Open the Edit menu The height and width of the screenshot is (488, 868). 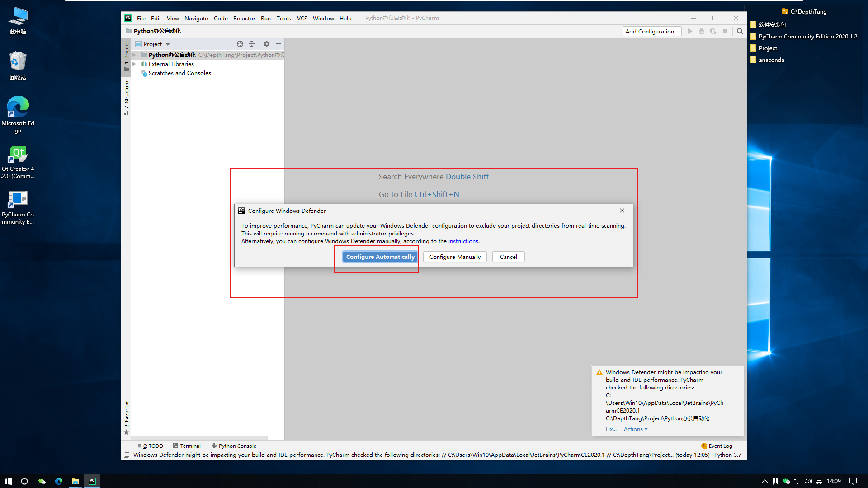pos(156,18)
